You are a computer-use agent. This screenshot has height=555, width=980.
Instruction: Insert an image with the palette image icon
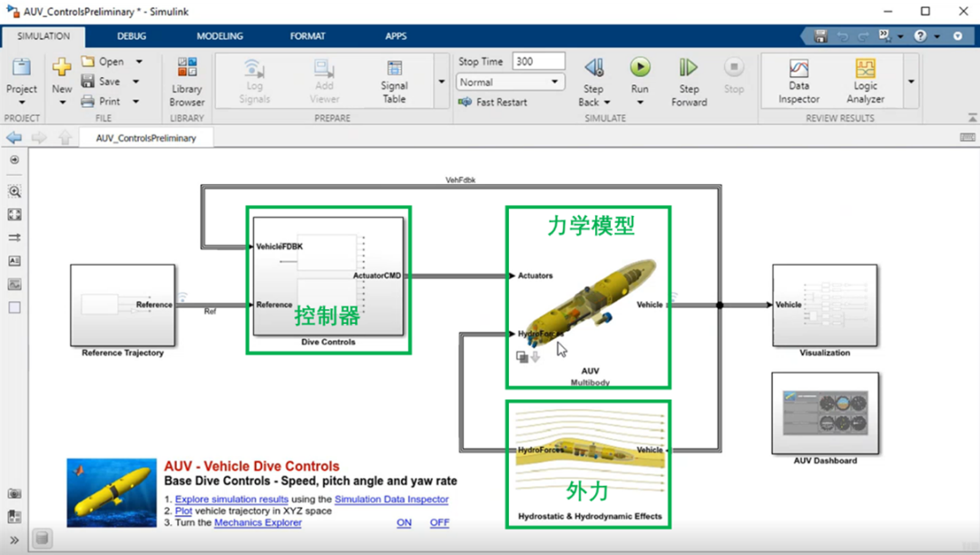(15, 285)
